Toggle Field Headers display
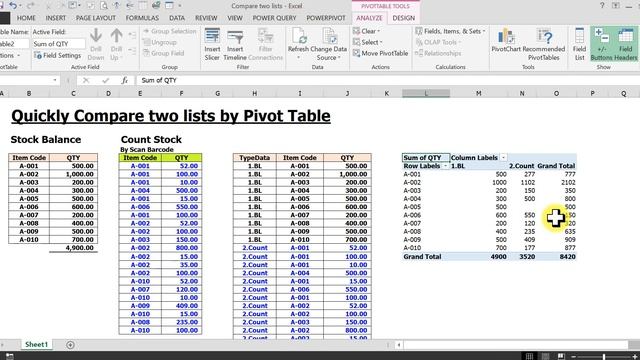Viewport: 640px width, 360px height. click(626, 44)
